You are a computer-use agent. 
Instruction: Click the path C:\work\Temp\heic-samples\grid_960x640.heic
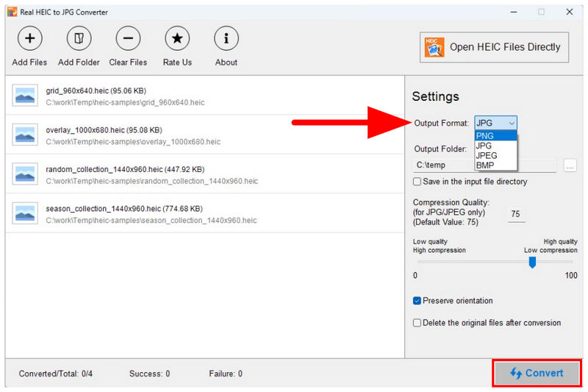[x=125, y=102]
